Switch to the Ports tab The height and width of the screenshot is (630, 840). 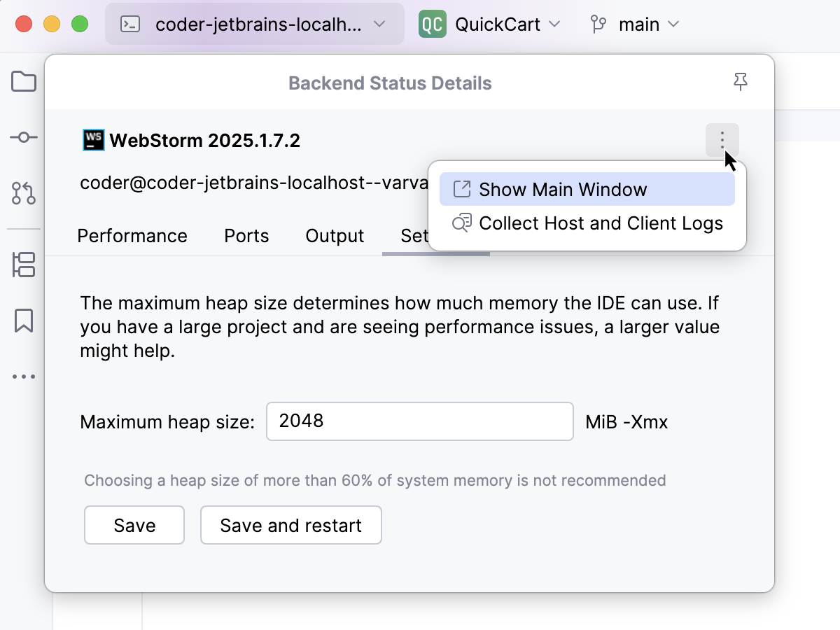(x=246, y=236)
